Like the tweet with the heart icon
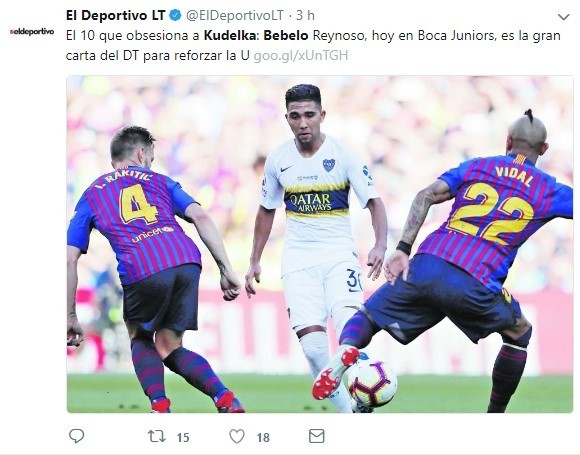 [237, 437]
